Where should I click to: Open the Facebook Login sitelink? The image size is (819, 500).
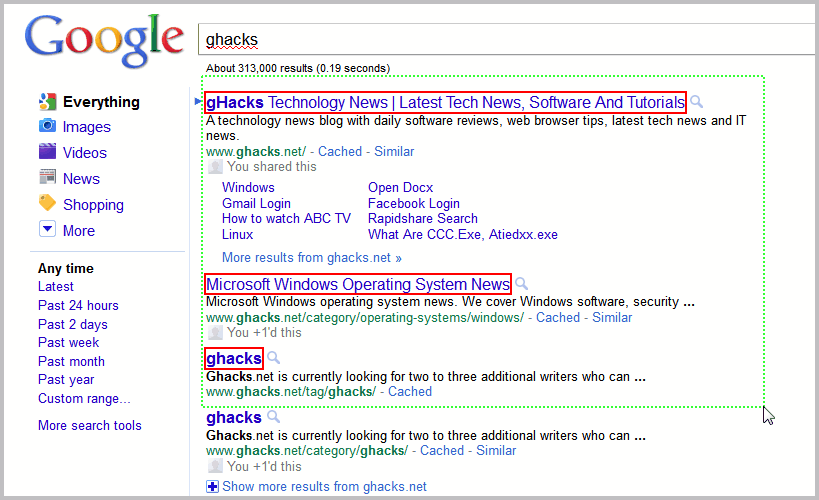[414, 203]
